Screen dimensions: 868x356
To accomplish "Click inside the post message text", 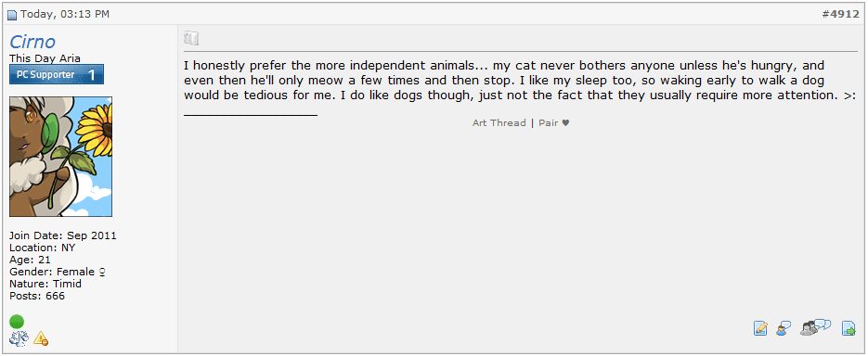I will pyautogui.click(x=521, y=81).
